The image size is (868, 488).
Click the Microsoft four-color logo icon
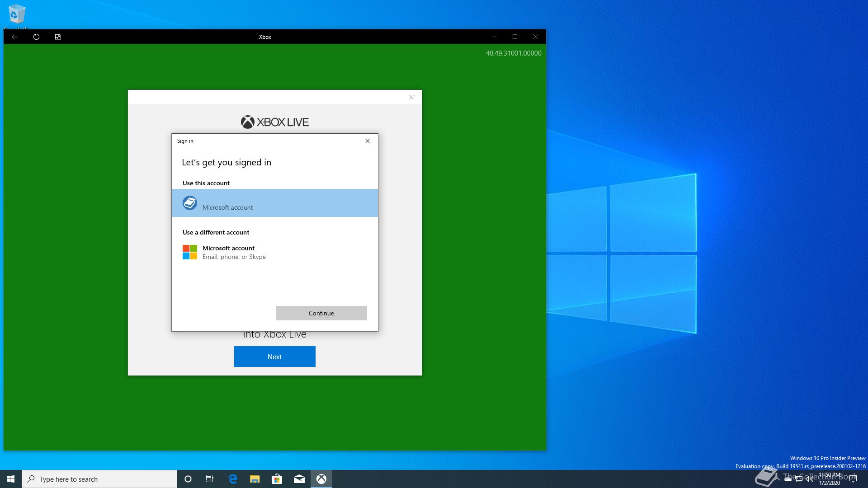[190, 252]
